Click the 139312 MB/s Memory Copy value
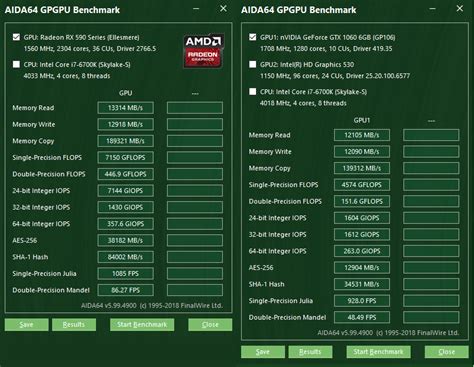 (362, 168)
